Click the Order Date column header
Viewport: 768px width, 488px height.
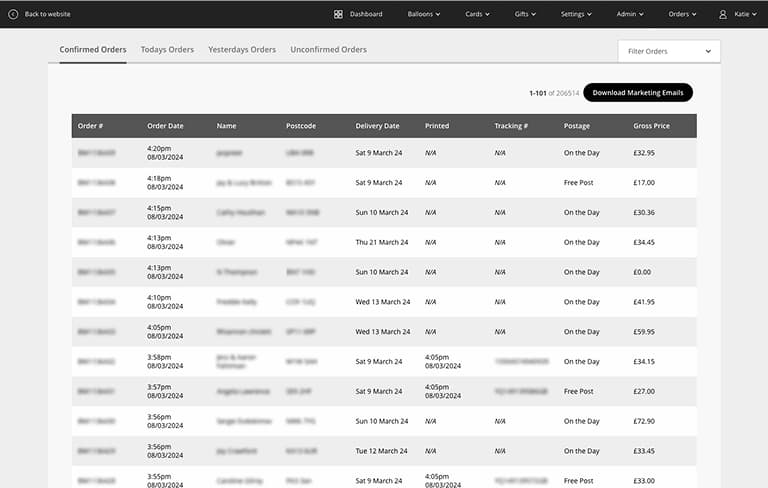coord(165,126)
